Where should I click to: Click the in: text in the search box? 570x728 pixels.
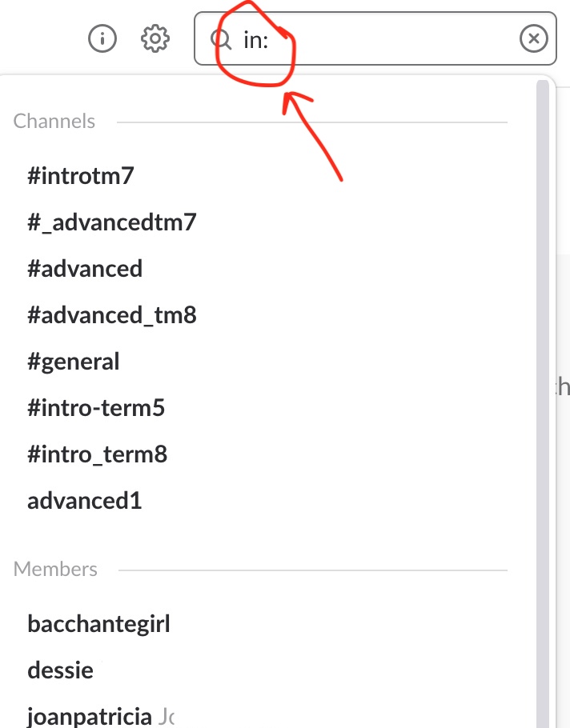click(x=255, y=39)
